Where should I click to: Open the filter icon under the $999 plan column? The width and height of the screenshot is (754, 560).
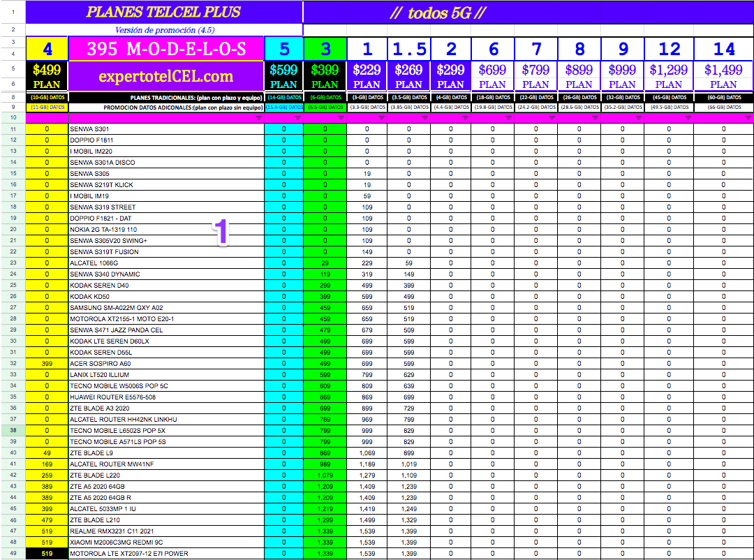(x=639, y=118)
